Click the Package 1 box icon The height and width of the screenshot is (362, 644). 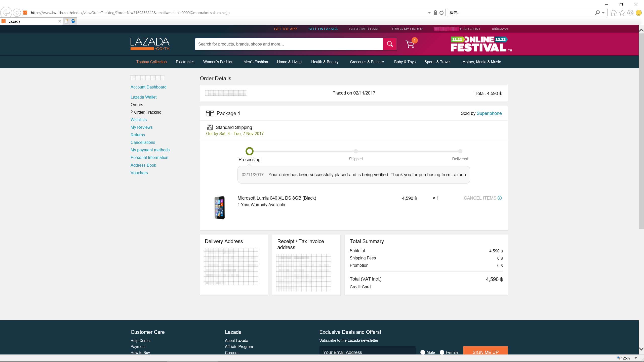click(x=210, y=113)
